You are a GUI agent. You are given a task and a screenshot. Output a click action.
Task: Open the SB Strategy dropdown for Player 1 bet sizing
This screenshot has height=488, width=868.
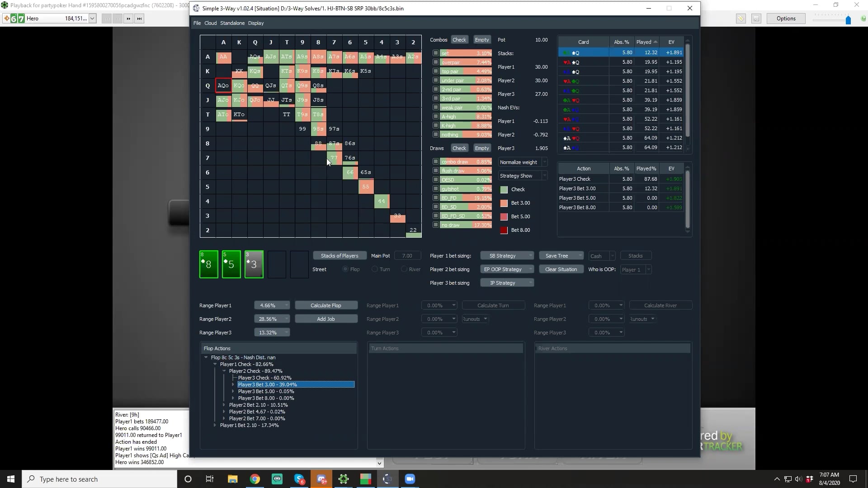pos(507,255)
